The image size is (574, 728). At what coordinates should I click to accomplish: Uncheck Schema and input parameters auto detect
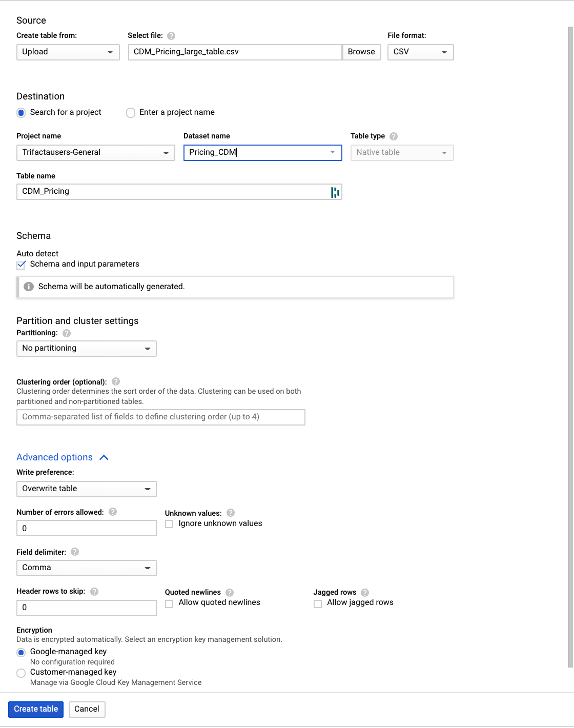(x=21, y=265)
